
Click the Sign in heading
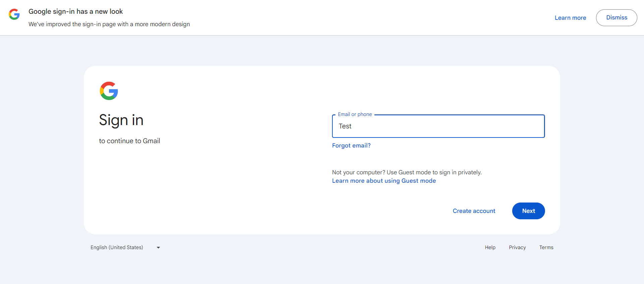click(121, 120)
